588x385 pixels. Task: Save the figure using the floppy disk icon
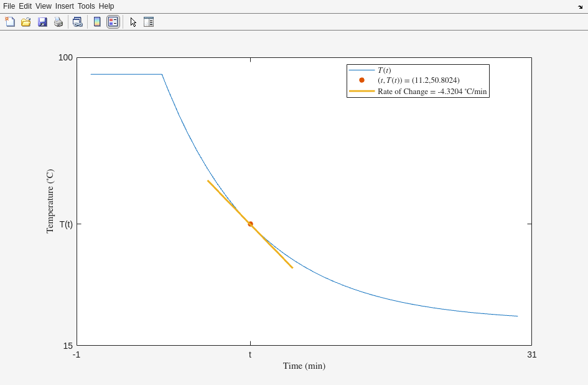tap(42, 22)
